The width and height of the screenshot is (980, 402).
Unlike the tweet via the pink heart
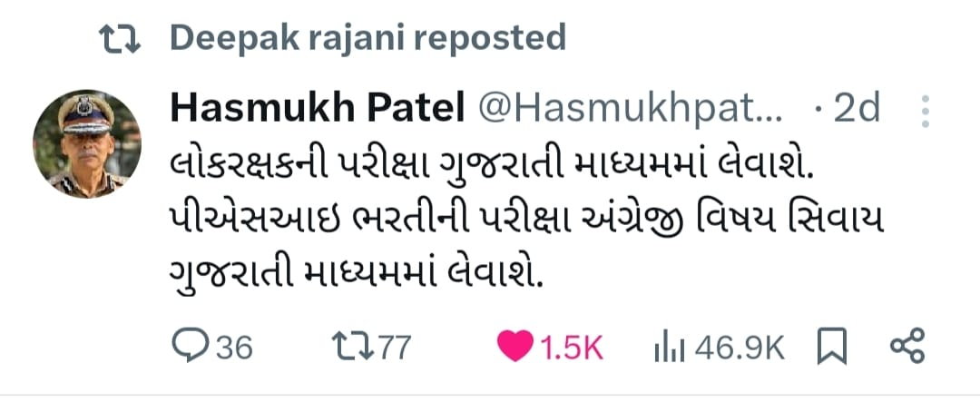click(x=515, y=347)
